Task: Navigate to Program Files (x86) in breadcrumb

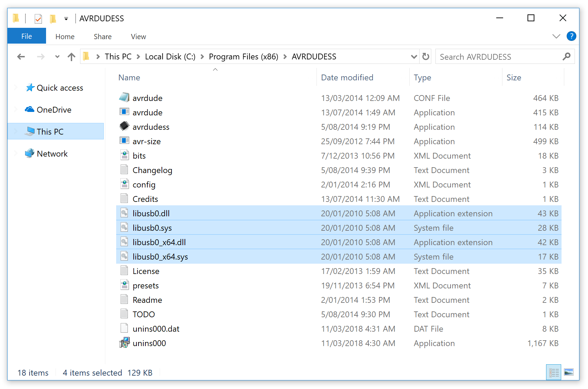Action: click(x=244, y=56)
